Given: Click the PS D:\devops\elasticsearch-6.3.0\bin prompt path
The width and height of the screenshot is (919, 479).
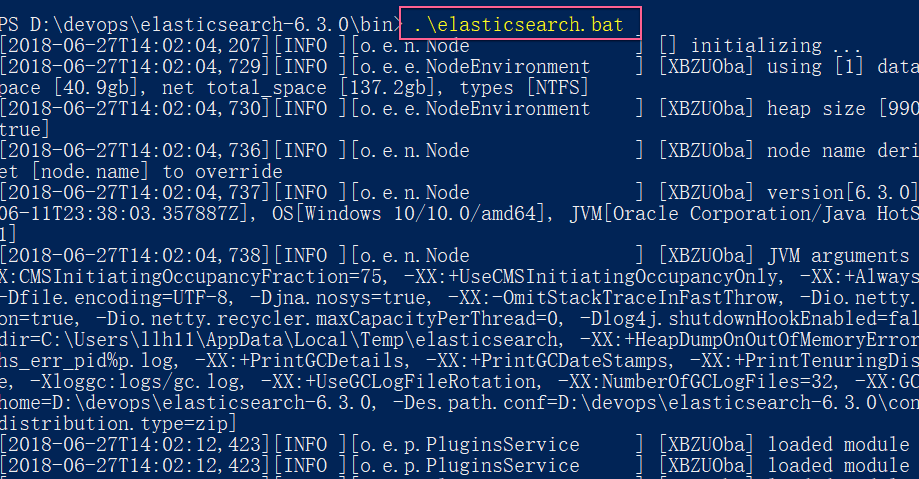Looking at the screenshot, I should coord(195,23).
